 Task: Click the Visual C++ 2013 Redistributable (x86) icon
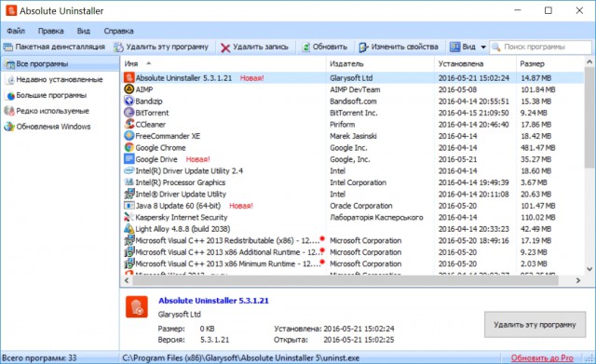coord(129,240)
